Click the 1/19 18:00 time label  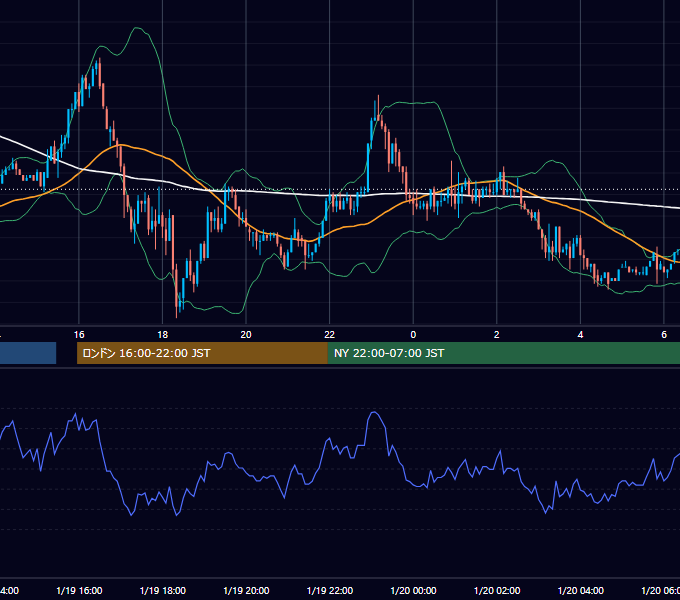(163, 590)
